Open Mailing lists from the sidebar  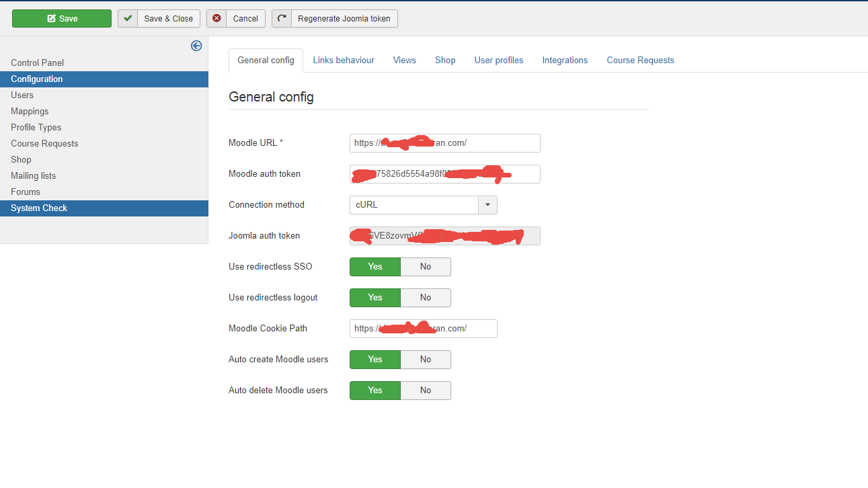click(34, 176)
